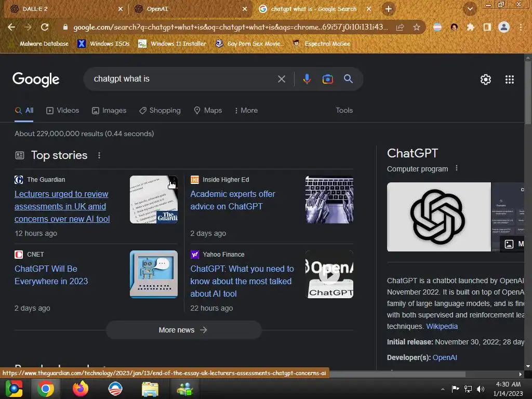Open the Guardian lecturers assessments story

[x=62, y=206]
